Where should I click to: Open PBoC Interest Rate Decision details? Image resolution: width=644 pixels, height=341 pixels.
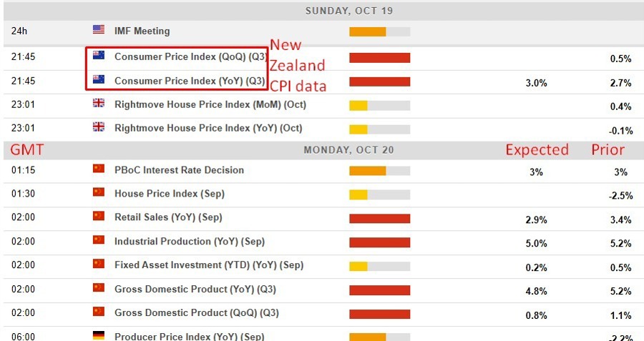click(x=179, y=170)
